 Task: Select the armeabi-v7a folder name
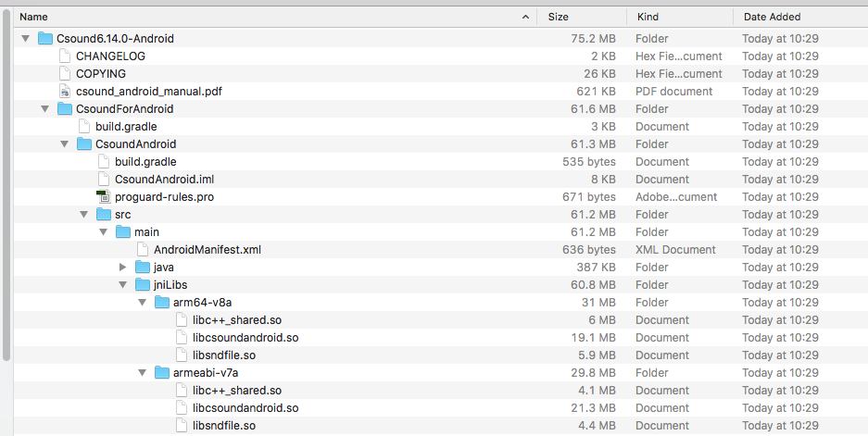coord(206,373)
